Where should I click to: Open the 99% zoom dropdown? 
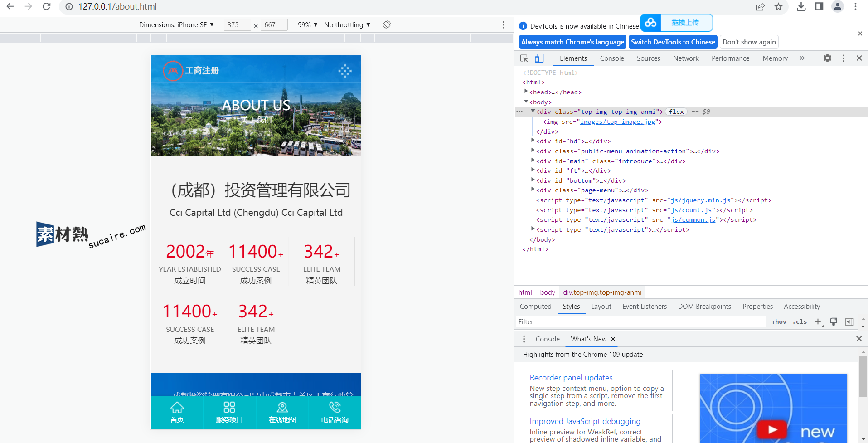pos(307,24)
